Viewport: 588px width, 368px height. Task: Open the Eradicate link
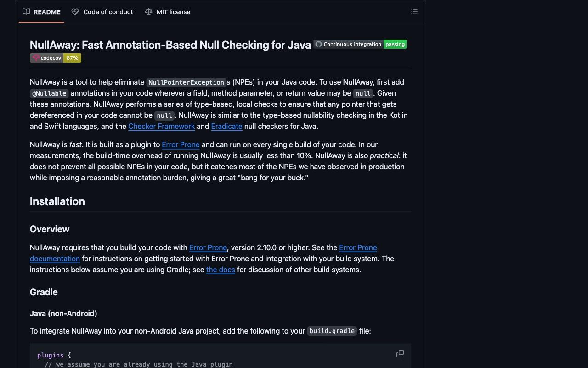tap(226, 126)
